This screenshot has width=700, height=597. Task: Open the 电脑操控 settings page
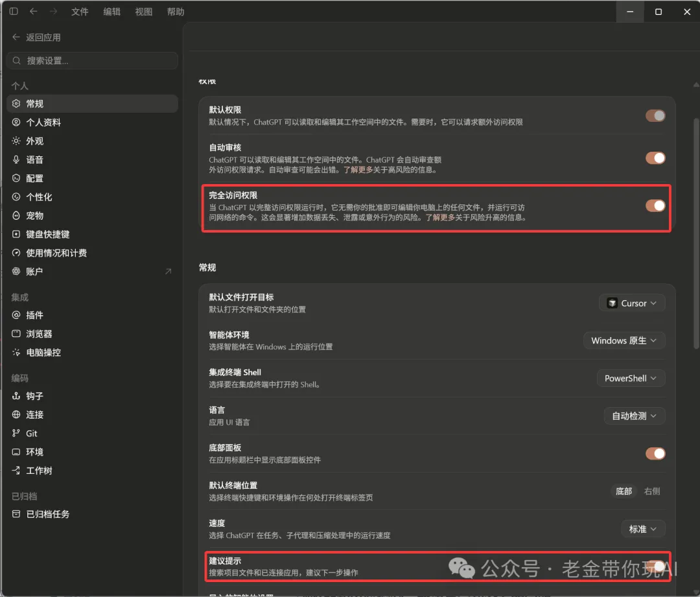93,353
